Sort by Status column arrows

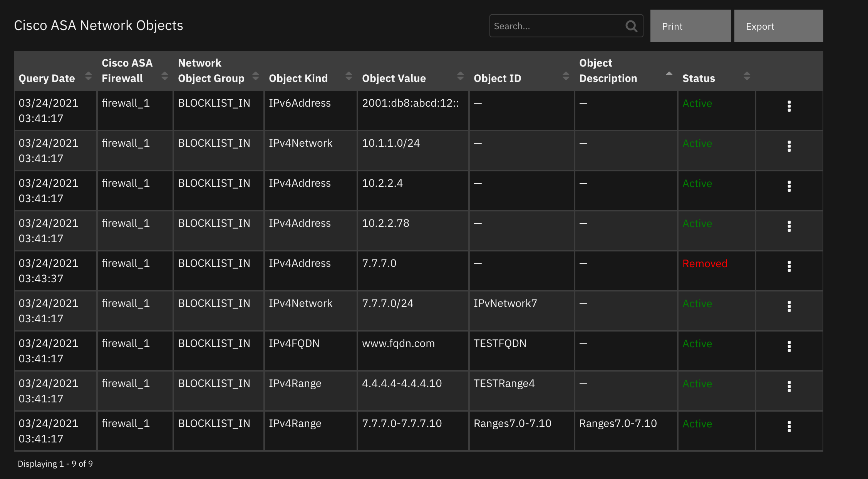click(x=747, y=76)
